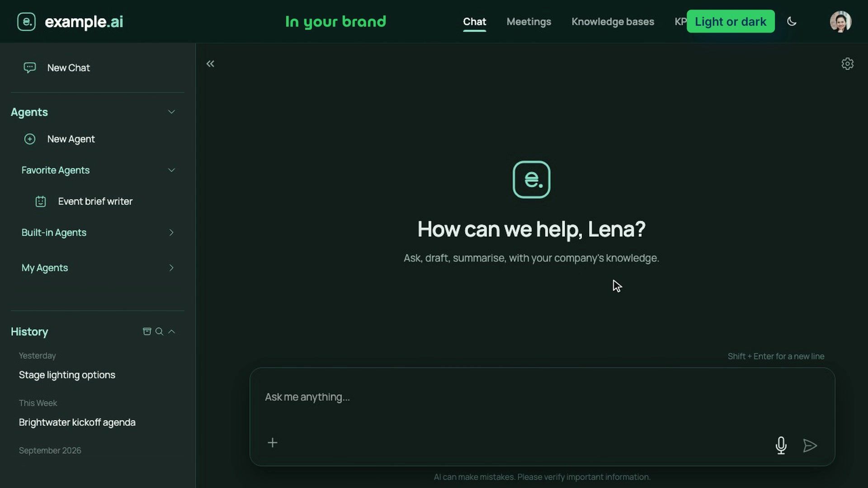Collapse the Favorite Agents chevron
The height and width of the screenshot is (488, 868).
pyautogui.click(x=171, y=170)
